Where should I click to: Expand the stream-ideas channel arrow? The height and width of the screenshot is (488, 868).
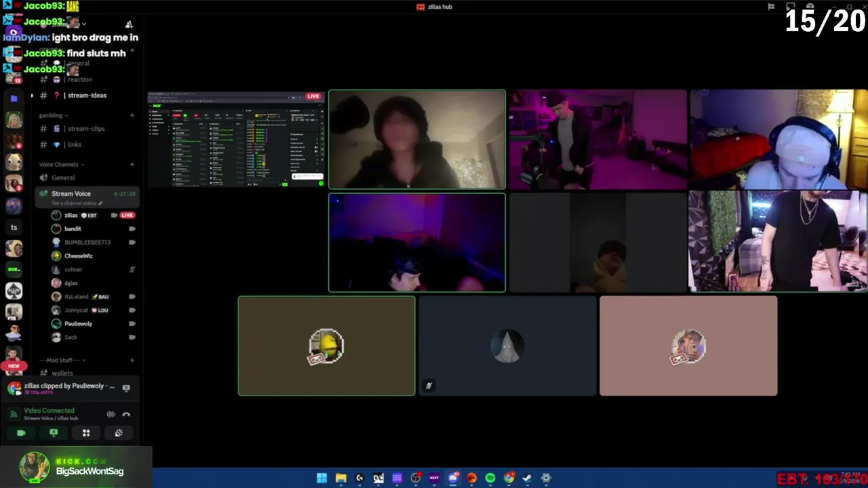(x=31, y=96)
